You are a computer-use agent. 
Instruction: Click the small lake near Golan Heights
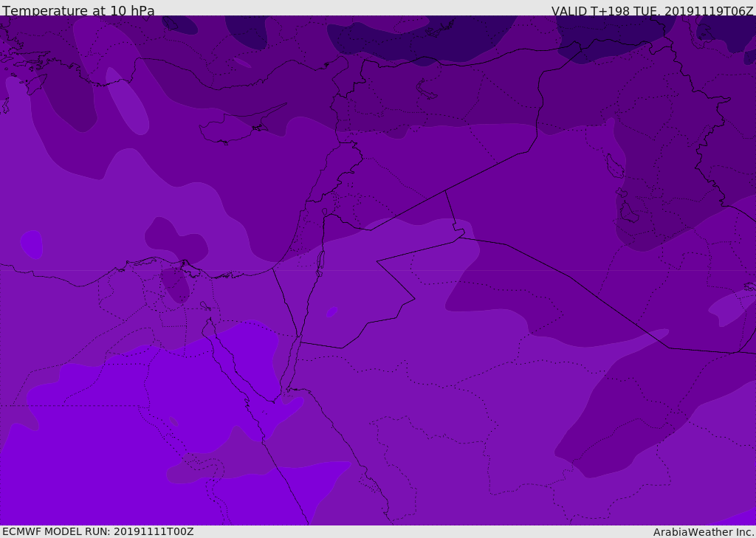tap(325, 212)
